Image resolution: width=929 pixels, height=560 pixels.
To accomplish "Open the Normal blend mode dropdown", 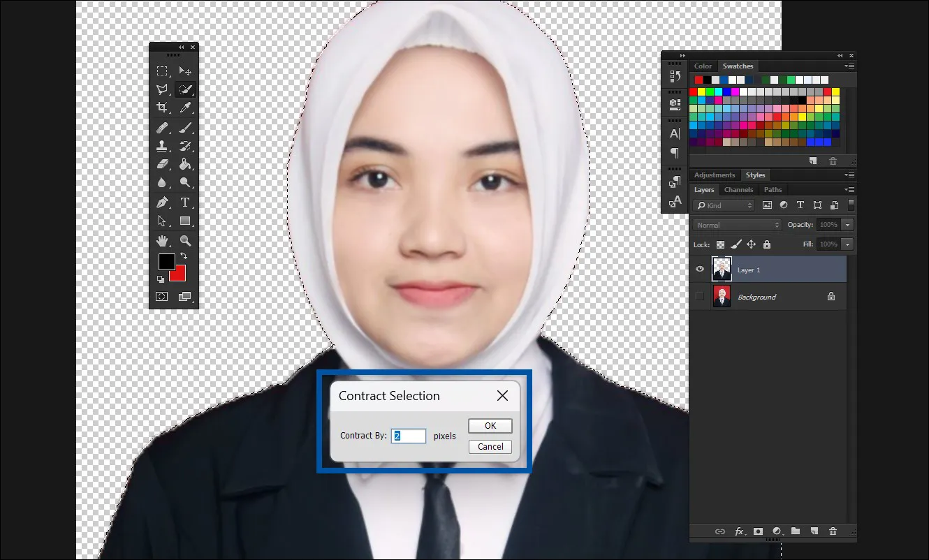I will [x=737, y=225].
